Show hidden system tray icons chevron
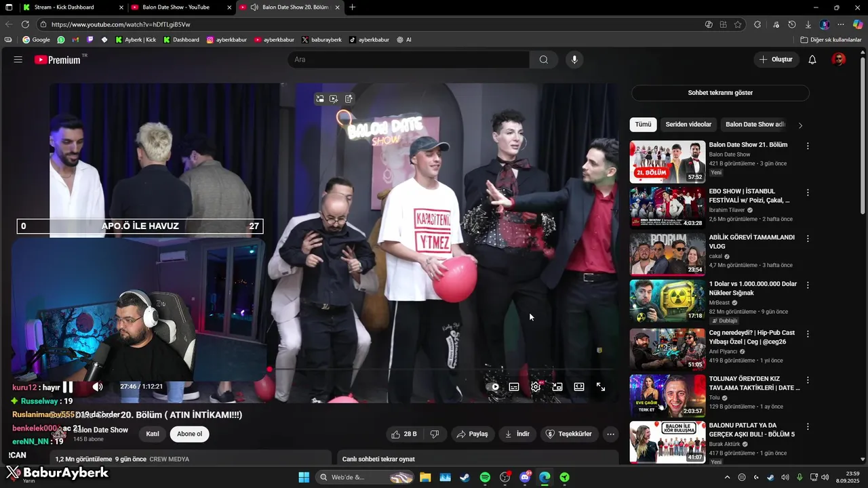This screenshot has height=488, width=868. click(x=728, y=477)
